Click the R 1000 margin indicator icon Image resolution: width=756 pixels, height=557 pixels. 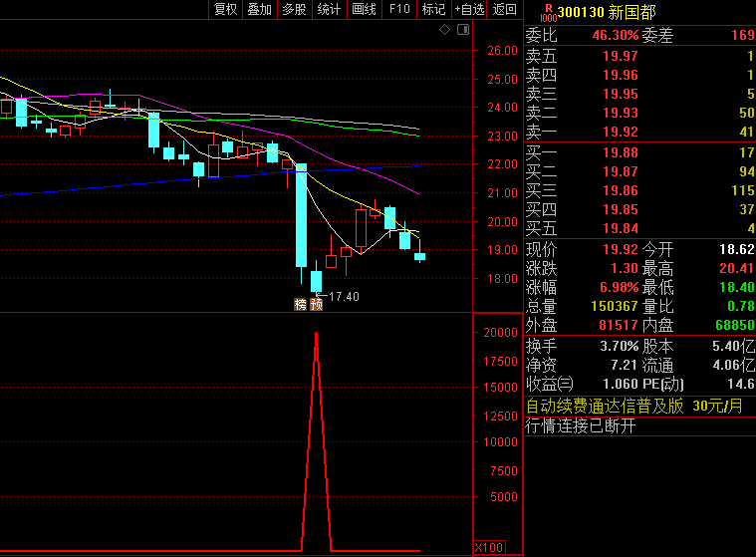549,13
